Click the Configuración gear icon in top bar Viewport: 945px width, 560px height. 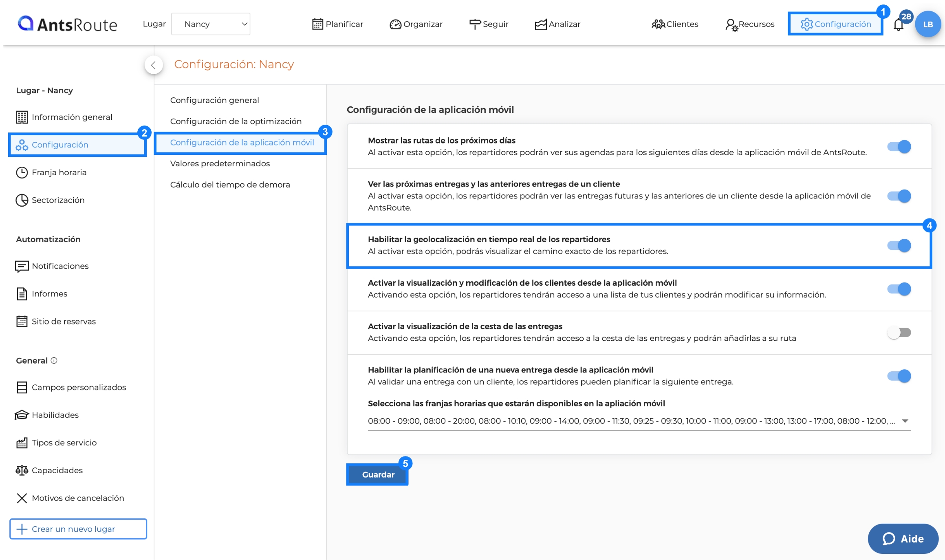(806, 24)
